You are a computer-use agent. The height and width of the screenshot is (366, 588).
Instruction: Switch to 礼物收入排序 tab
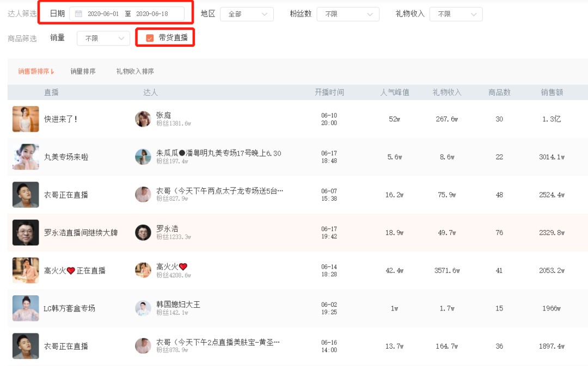135,71
